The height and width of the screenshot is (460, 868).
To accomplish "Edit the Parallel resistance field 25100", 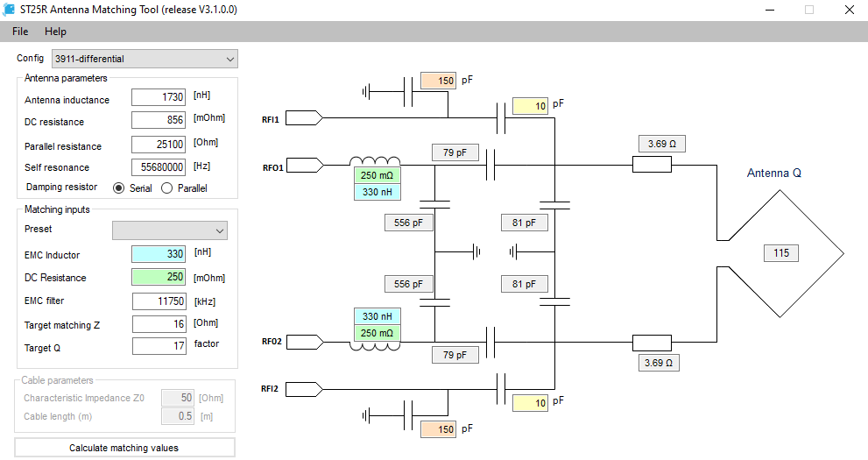I will coord(159,145).
